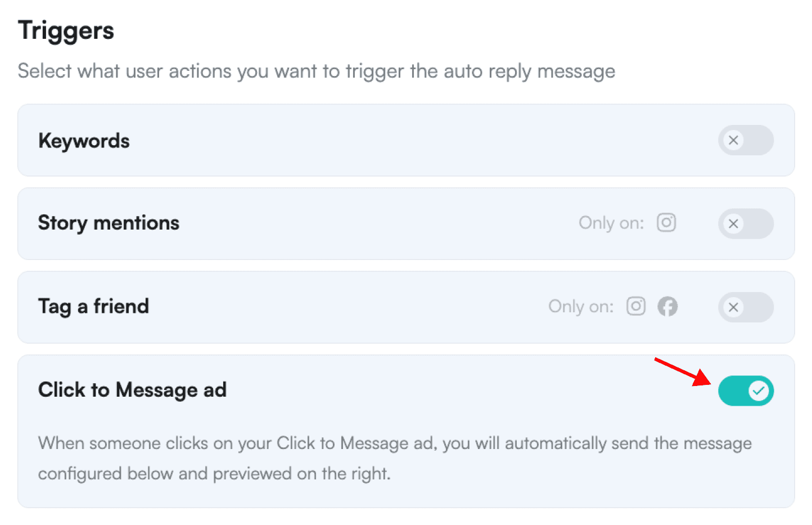The image size is (812, 525).
Task: Switch on the Tag a friend toggle
Action: 745,307
